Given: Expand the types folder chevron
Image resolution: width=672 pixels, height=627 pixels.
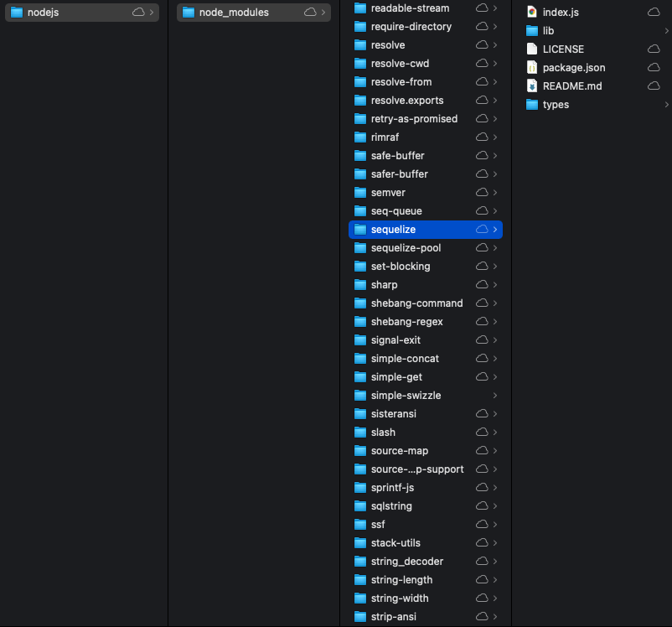Looking at the screenshot, I should point(666,105).
